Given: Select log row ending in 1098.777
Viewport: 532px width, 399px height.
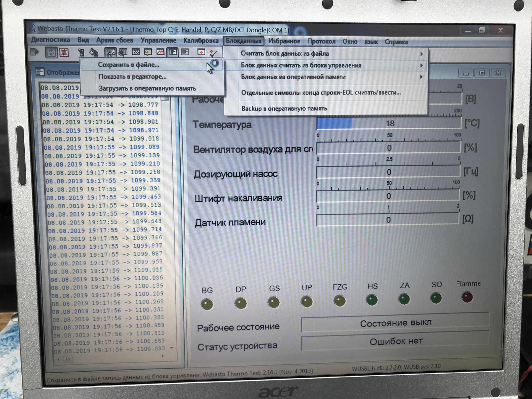Looking at the screenshot, I should [100, 105].
